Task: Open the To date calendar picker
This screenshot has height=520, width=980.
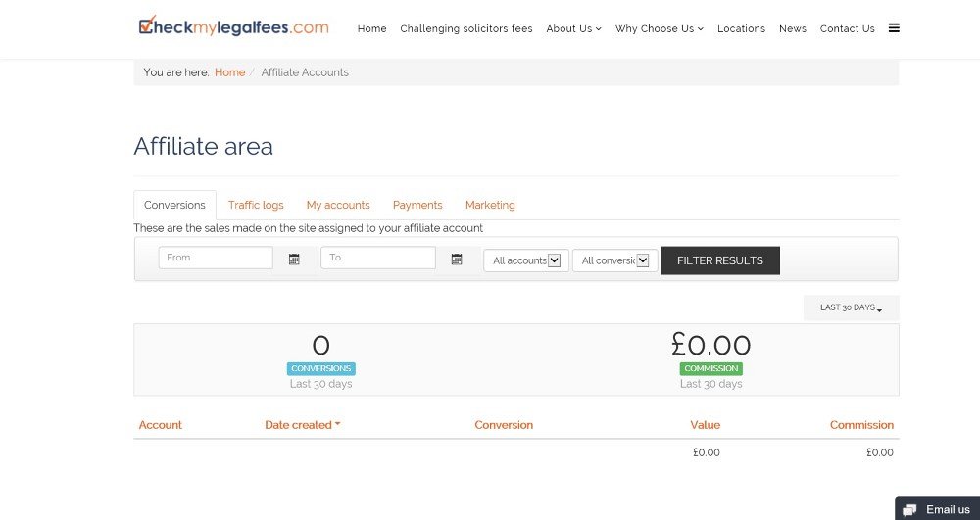Action: (457, 260)
